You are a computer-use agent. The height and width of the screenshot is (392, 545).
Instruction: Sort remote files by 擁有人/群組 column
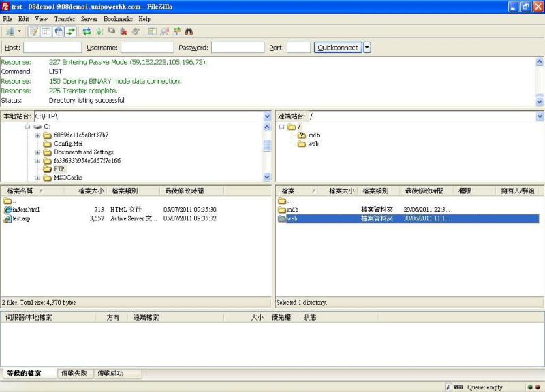click(518, 191)
